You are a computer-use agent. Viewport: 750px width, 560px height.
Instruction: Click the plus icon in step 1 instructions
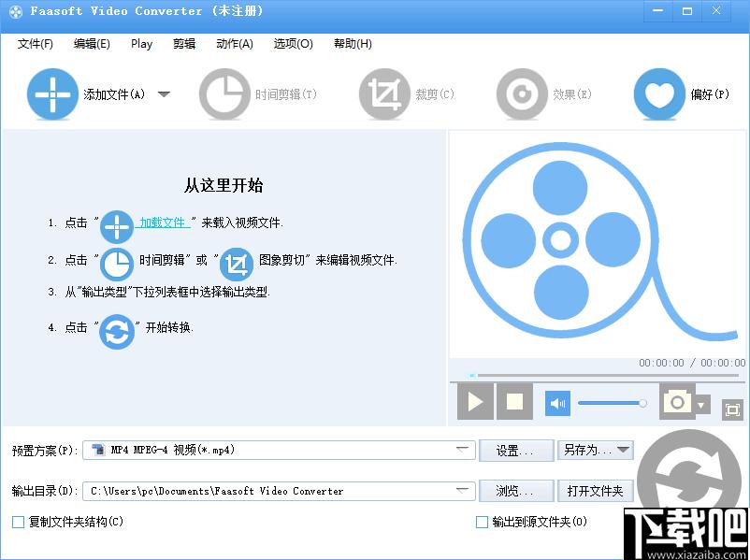point(117,226)
